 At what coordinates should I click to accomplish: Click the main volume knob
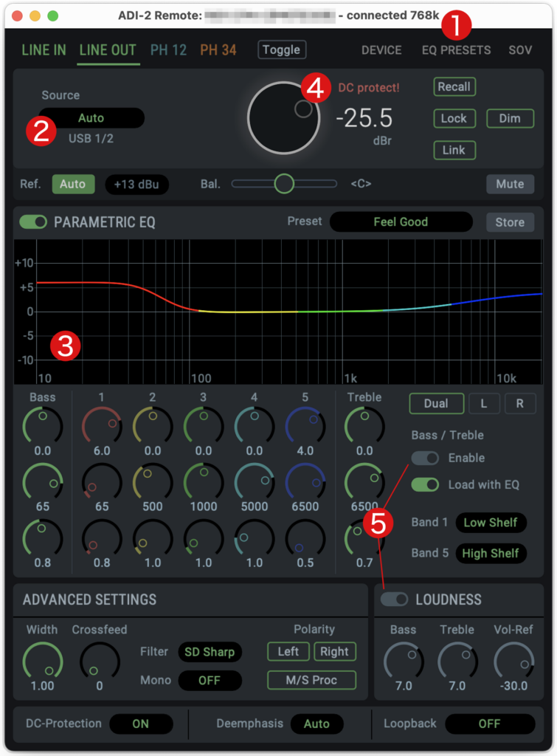pos(284,118)
